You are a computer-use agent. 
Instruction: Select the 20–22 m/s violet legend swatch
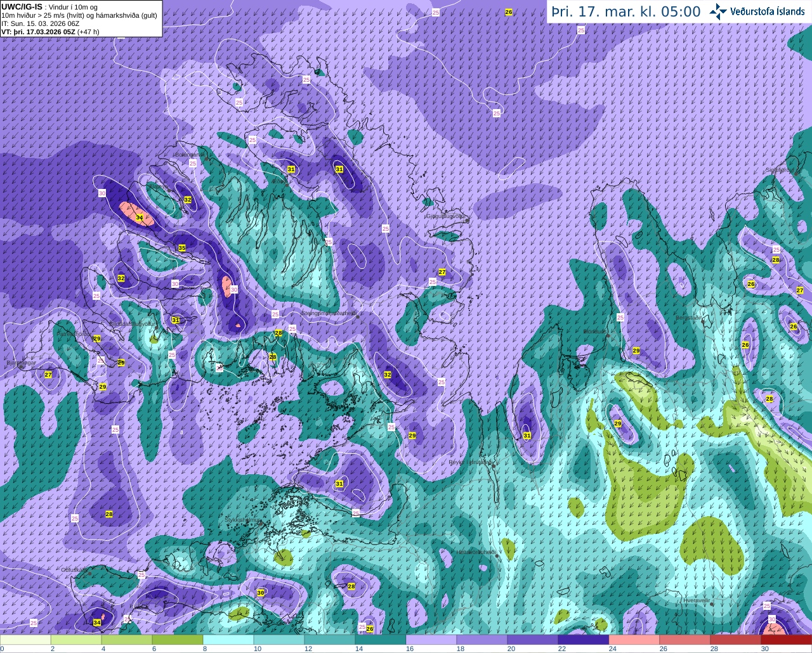point(533,640)
